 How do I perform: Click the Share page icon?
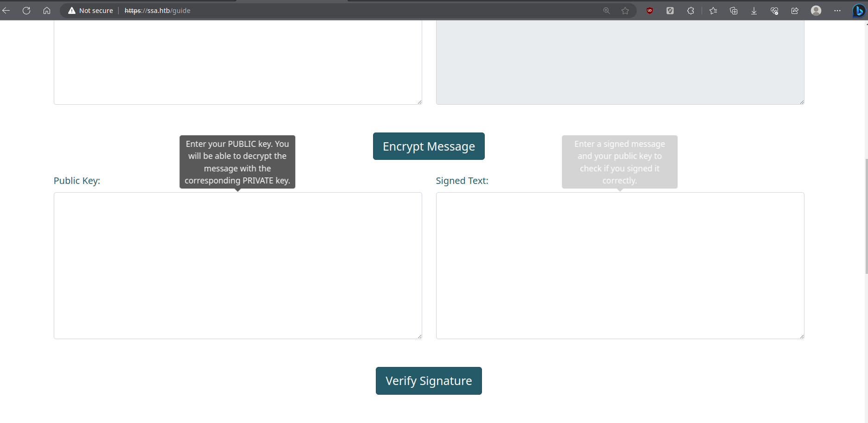[x=795, y=11]
